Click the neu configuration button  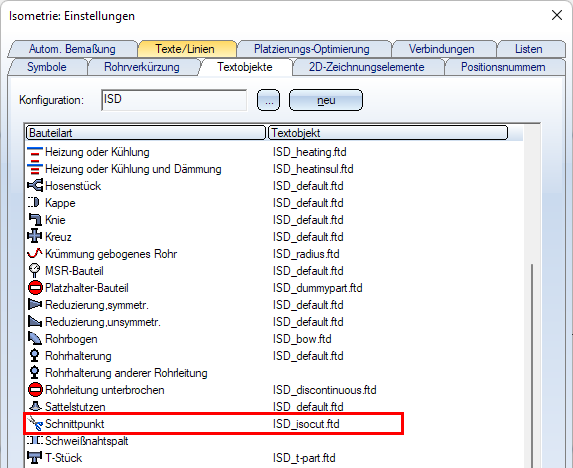point(326,100)
